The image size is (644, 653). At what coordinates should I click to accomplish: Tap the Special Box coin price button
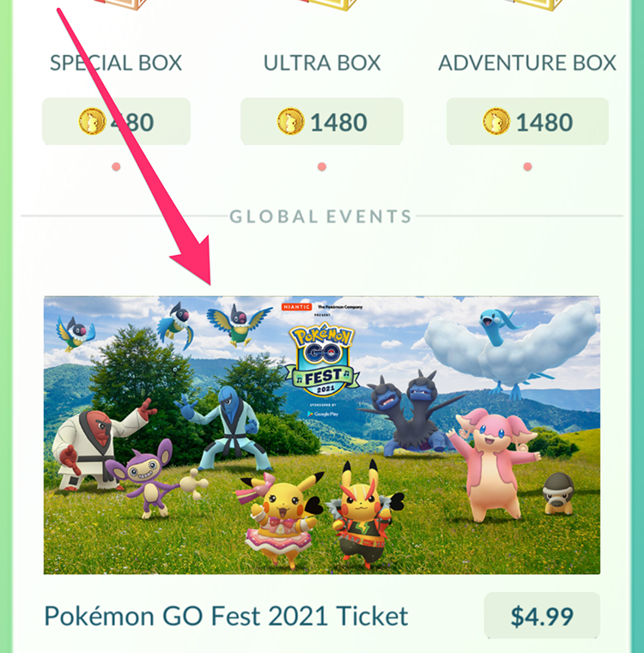pos(116,122)
